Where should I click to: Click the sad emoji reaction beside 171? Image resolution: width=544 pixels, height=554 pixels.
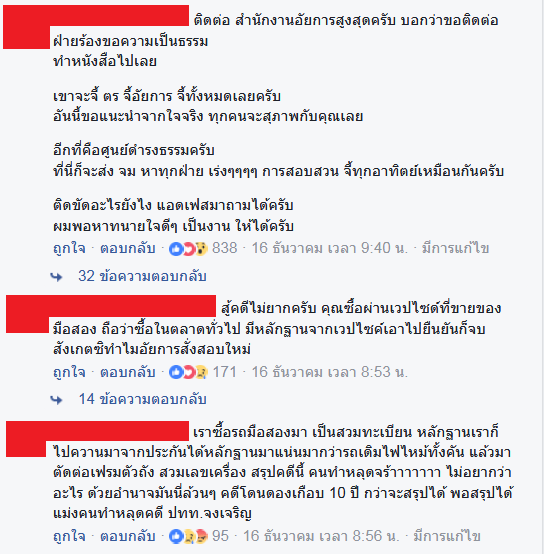pos(201,372)
